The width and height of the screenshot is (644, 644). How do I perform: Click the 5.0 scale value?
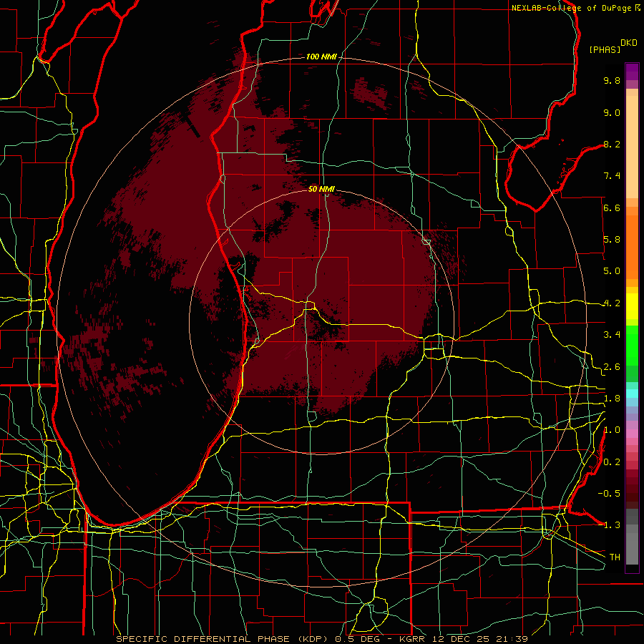612,271
